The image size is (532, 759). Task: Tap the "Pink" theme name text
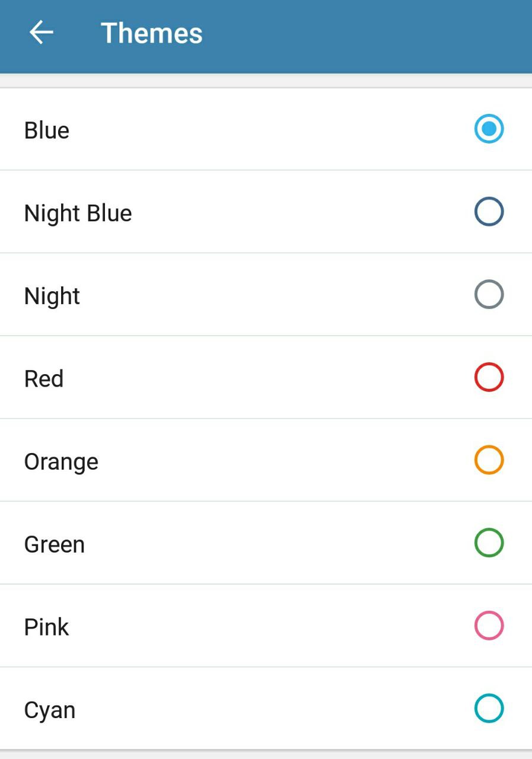pyautogui.click(x=46, y=627)
